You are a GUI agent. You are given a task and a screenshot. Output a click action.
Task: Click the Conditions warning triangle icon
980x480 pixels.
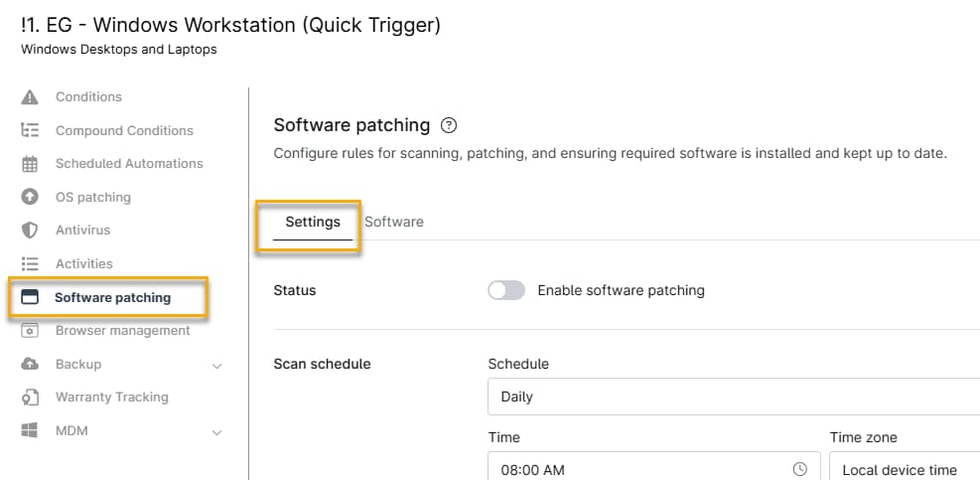tap(30, 97)
